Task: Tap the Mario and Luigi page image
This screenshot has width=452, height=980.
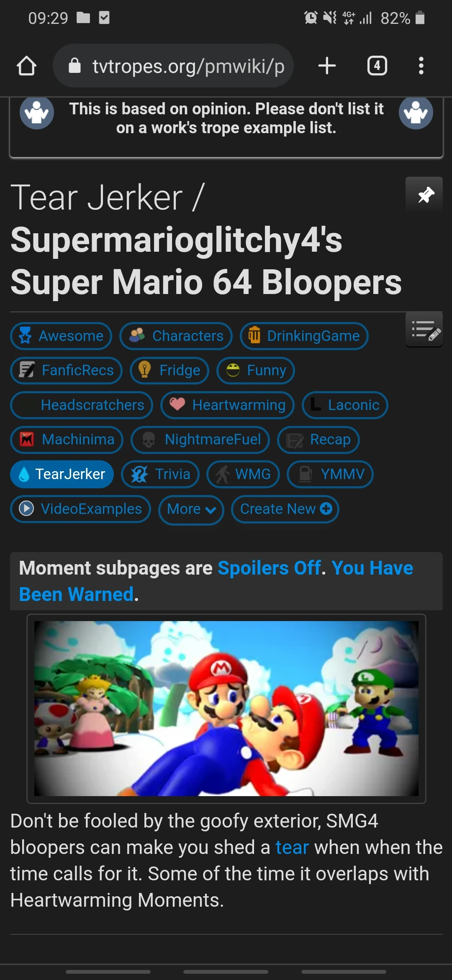Action: click(226, 709)
